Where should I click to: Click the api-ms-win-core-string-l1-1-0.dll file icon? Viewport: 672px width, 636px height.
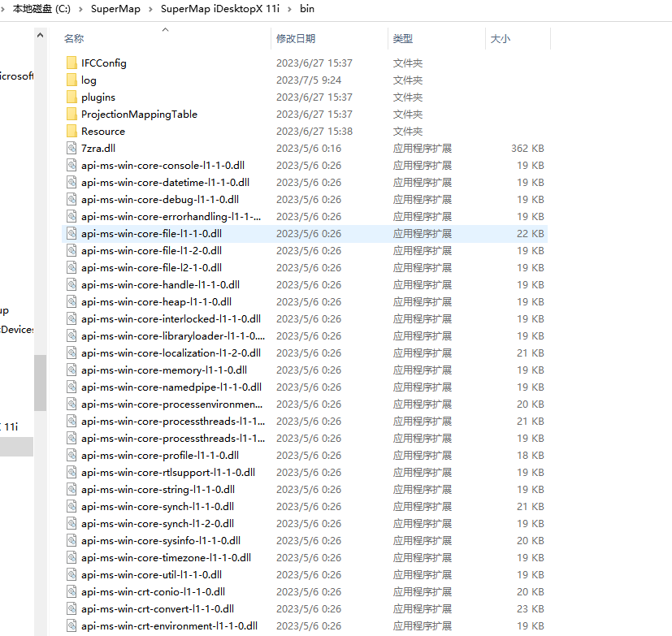coord(72,490)
